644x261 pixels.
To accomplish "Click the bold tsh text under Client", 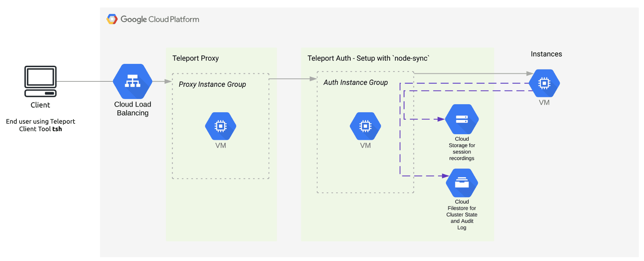I will tap(57, 129).
